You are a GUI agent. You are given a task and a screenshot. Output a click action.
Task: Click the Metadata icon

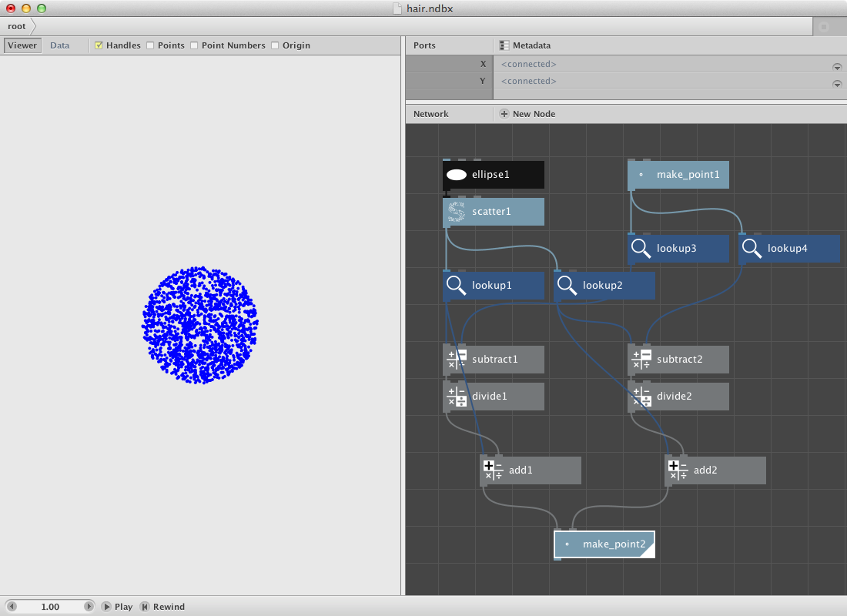point(504,45)
